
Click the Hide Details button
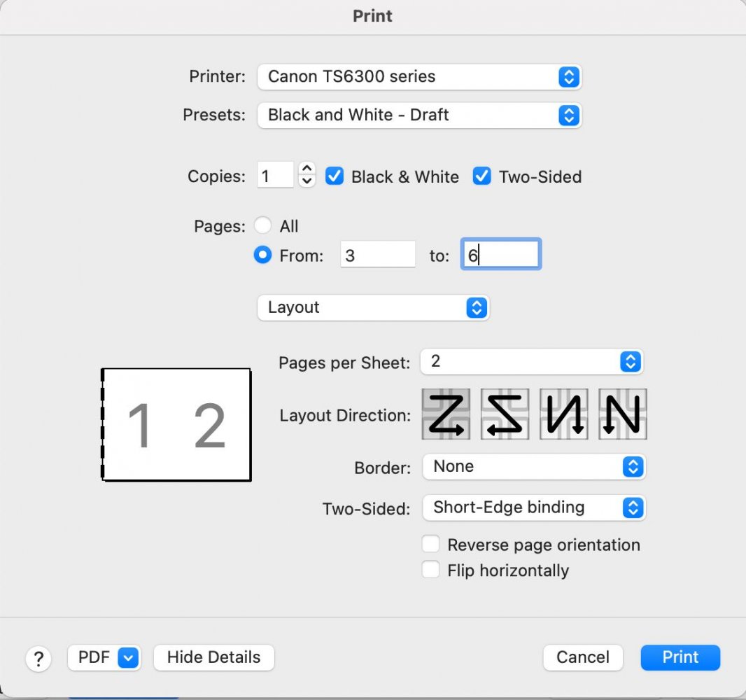pyautogui.click(x=213, y=657)
